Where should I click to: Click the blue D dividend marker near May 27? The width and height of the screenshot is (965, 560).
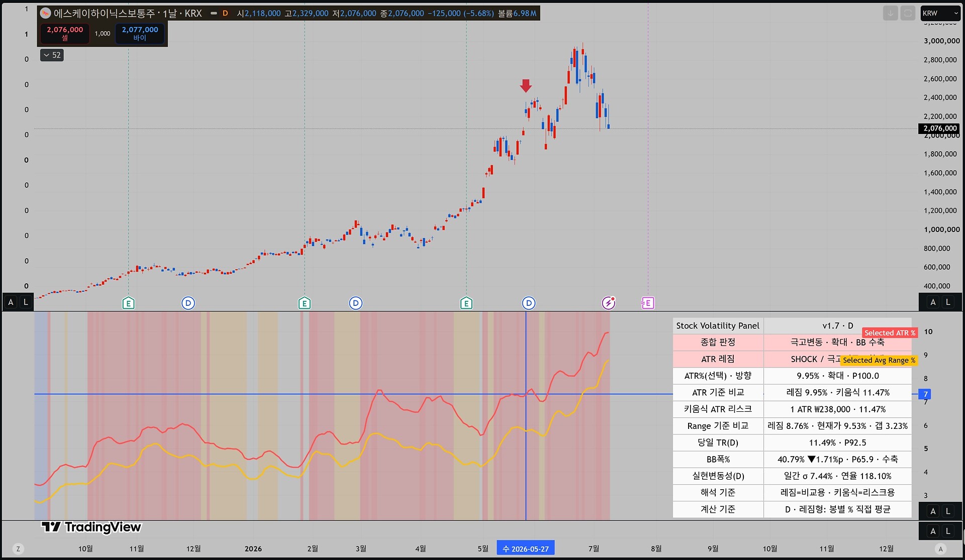click(x=528, y=303)
